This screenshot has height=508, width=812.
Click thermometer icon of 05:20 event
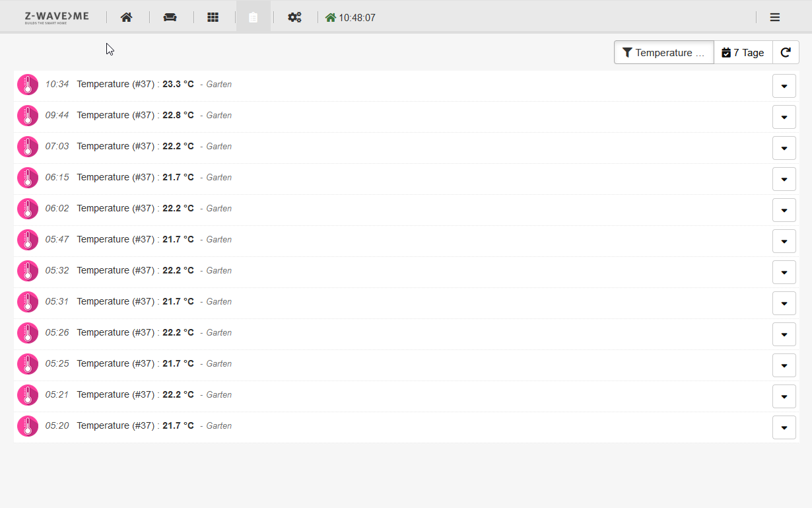28,426
